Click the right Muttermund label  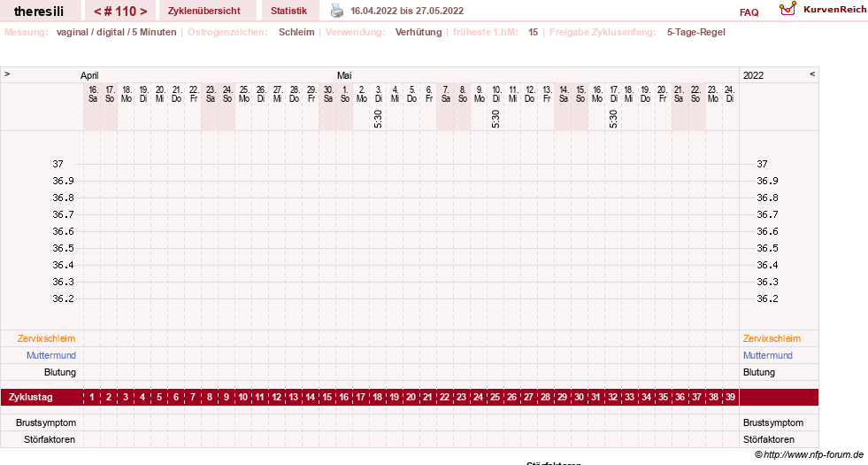(x=768, y=355)
